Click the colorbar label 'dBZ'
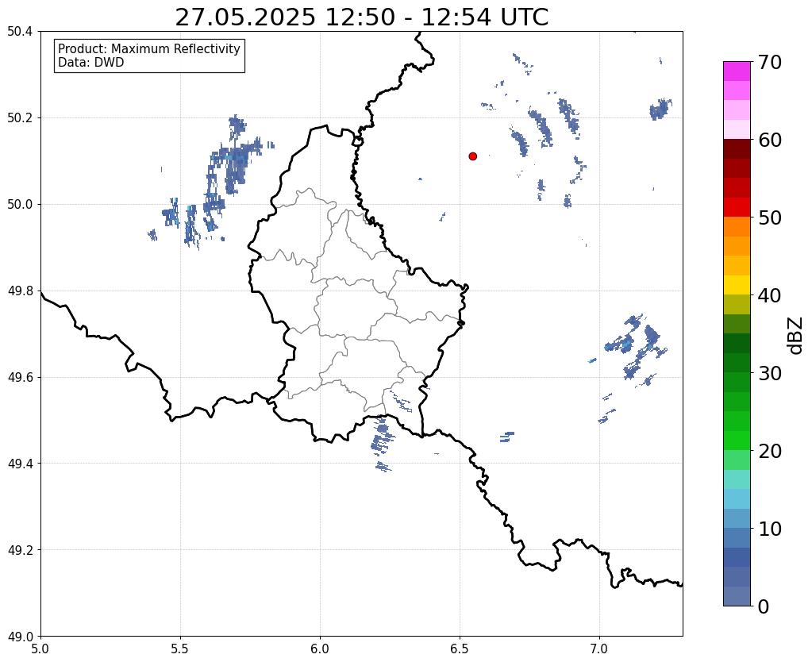 pos(796,336)
